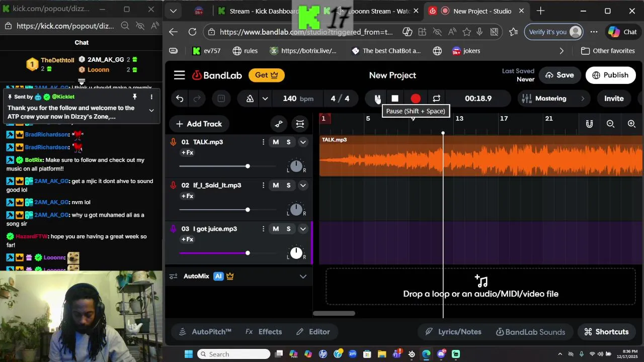Screen dimensions: 644x362
Task: Arm the If_I_Said_It.mp3 microphone icon
Action: click(x=173, y=185)
